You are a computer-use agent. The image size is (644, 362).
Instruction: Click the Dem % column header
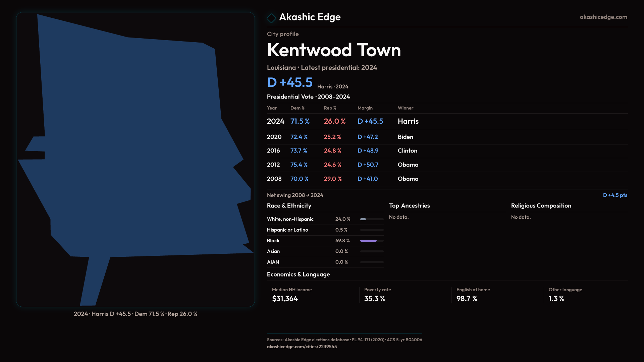(297, 108)
